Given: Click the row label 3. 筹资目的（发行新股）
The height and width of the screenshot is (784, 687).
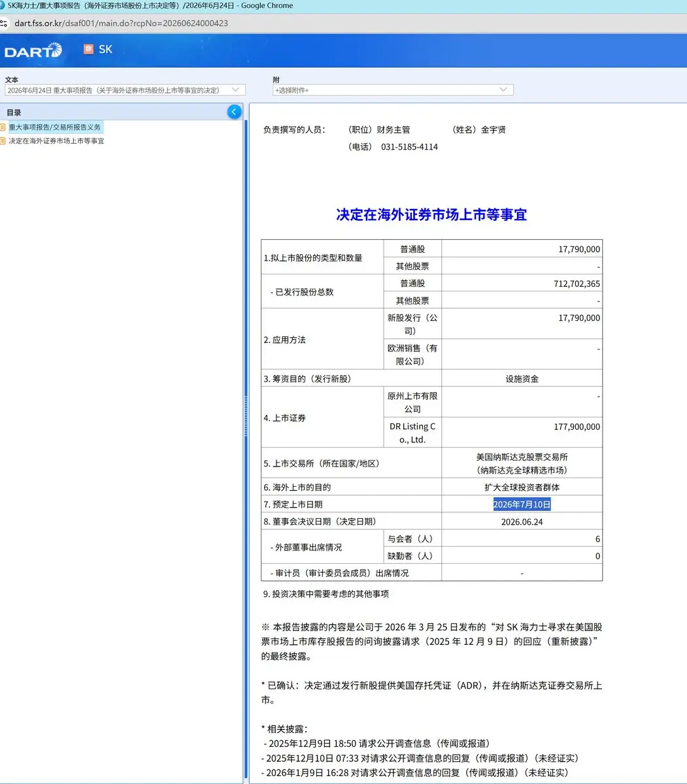Looking at the screenshot, I should click(310, 379).
